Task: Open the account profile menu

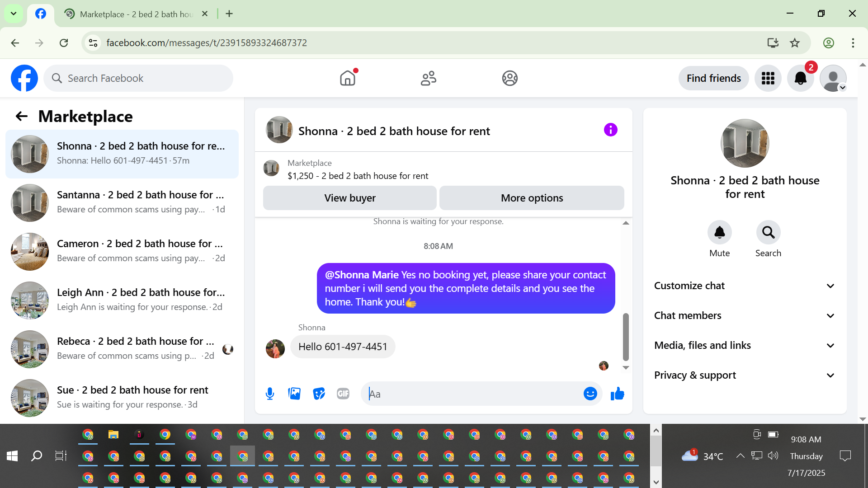Action: [833, 78]
